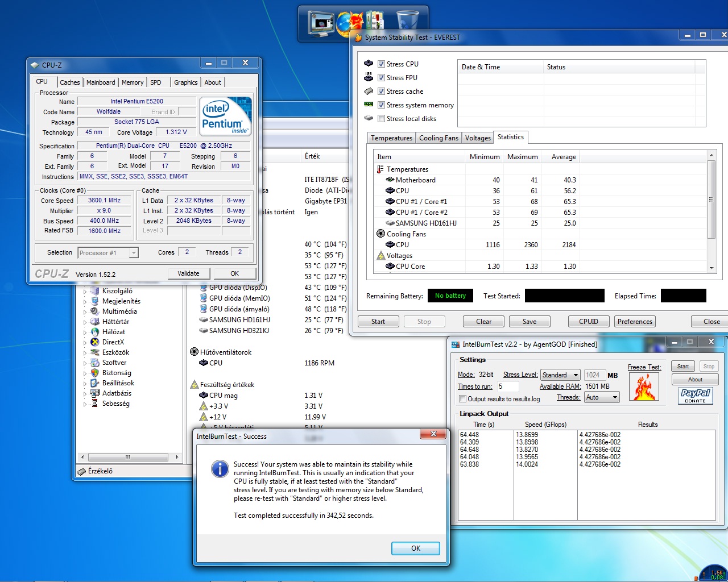The width and height of the screenshot is (728, 582).
Task: Click the Stress cache chip icon
Action: (x=369, y=91)
